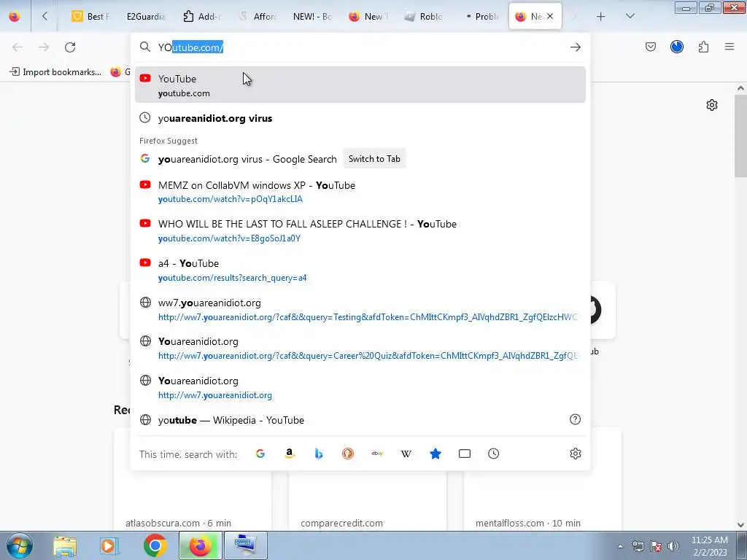Image resolution: width=747 pixels, height=560 pixels.
Task: Select the youareanidiot.org virus history suggestion
Action: (x=360, y=118)
